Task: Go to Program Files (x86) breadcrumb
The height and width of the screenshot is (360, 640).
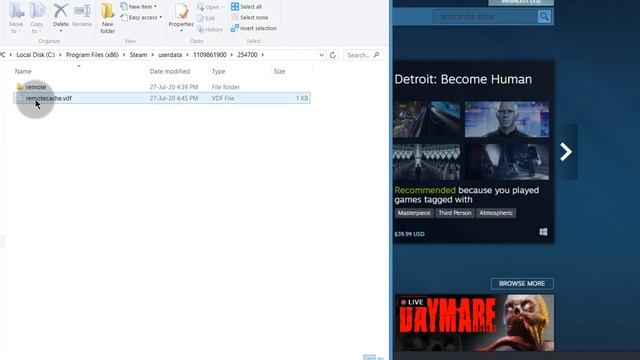Action: point(92,55)
